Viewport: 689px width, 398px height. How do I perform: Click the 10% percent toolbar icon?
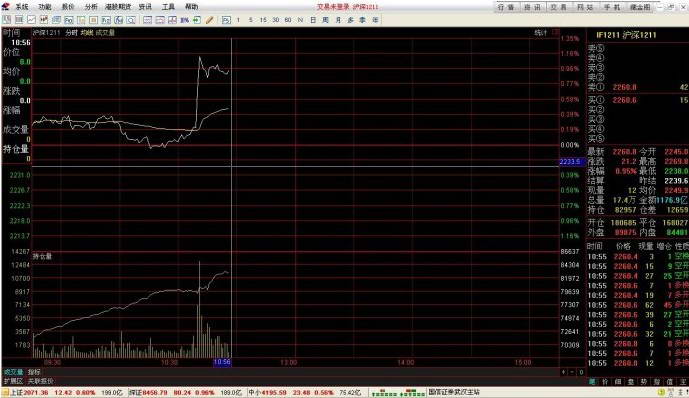tap(185, 20)
